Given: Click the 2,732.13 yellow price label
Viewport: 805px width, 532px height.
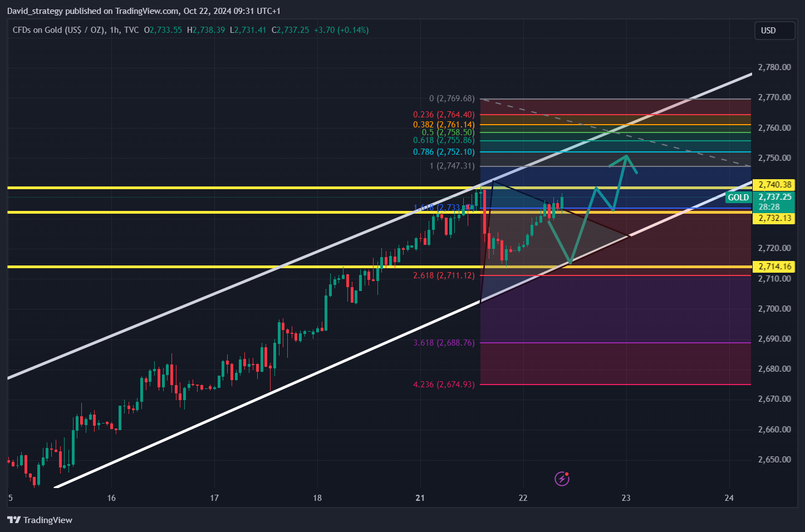Looking at the screenshot, I should tap(775, 218).
